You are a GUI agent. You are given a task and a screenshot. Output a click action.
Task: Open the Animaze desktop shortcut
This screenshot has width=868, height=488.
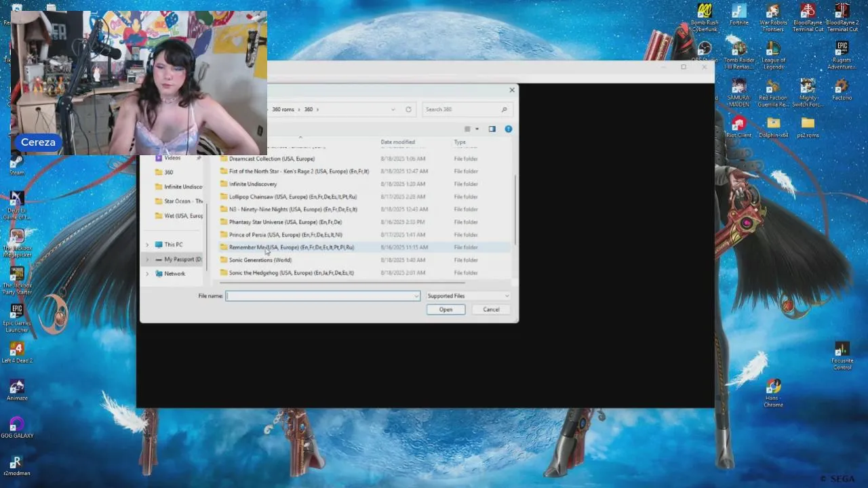click(x=17, y=390)
